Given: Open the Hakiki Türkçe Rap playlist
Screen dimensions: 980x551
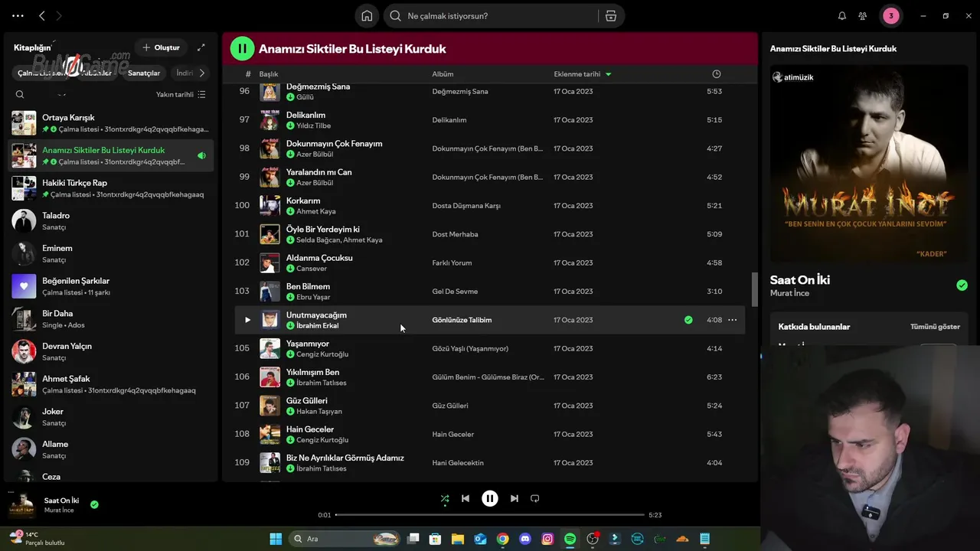Looking at the screenshot, I should point(111,188).
